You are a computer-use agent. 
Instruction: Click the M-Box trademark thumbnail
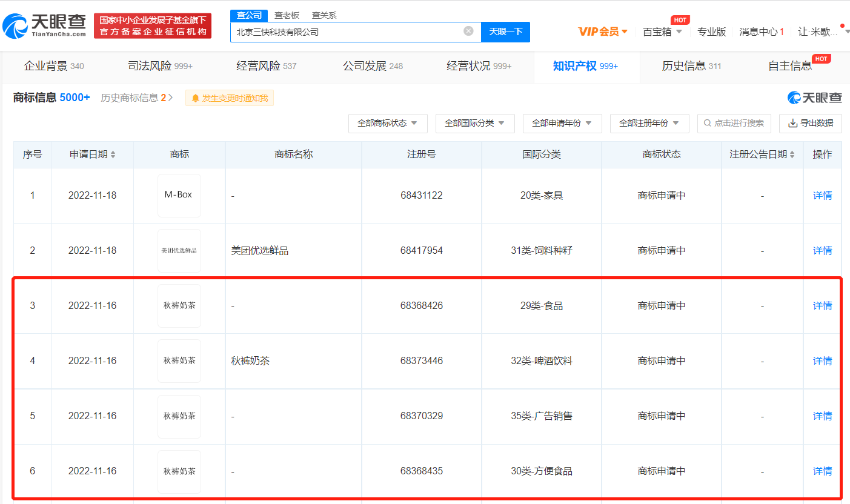pos(179,195)
